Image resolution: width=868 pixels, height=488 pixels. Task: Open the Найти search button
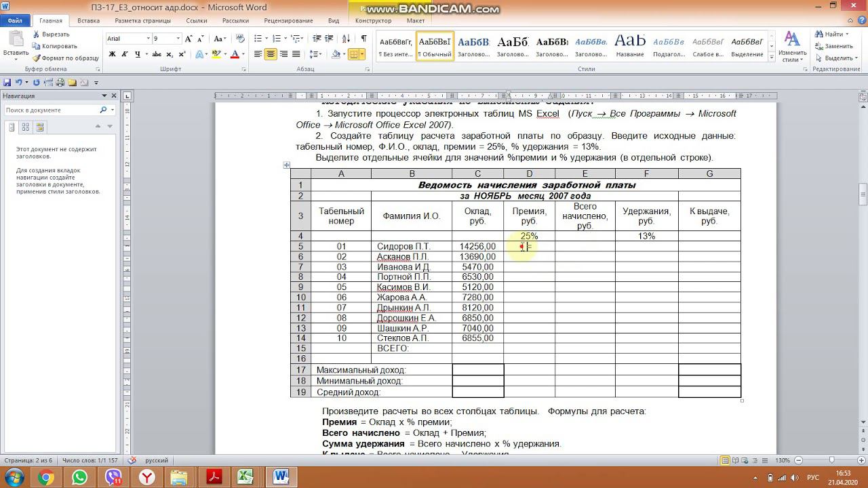833,34
